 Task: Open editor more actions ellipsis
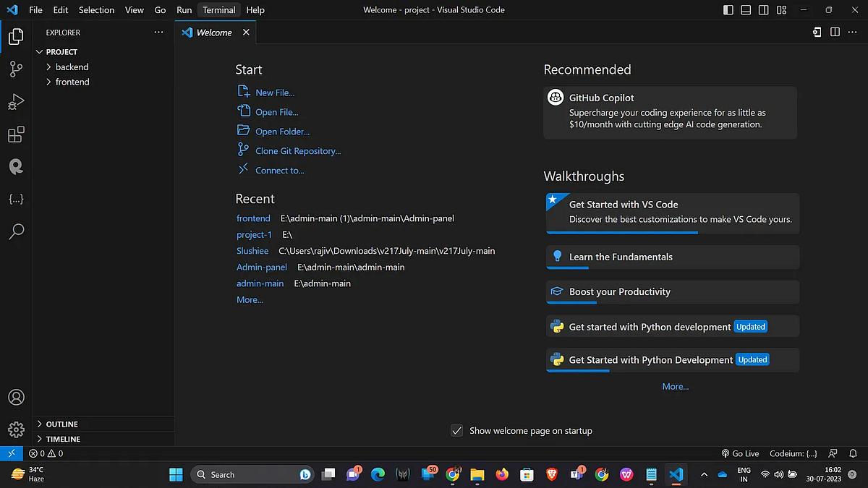854,33
